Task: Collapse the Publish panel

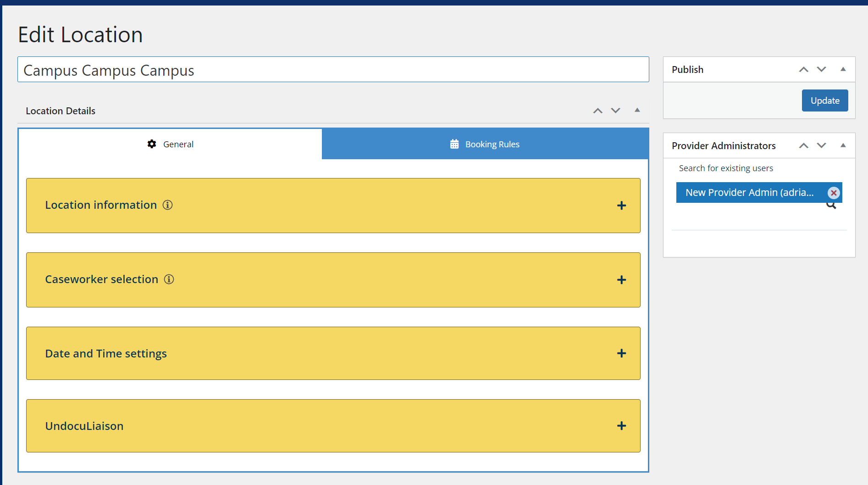Action: 844,69
